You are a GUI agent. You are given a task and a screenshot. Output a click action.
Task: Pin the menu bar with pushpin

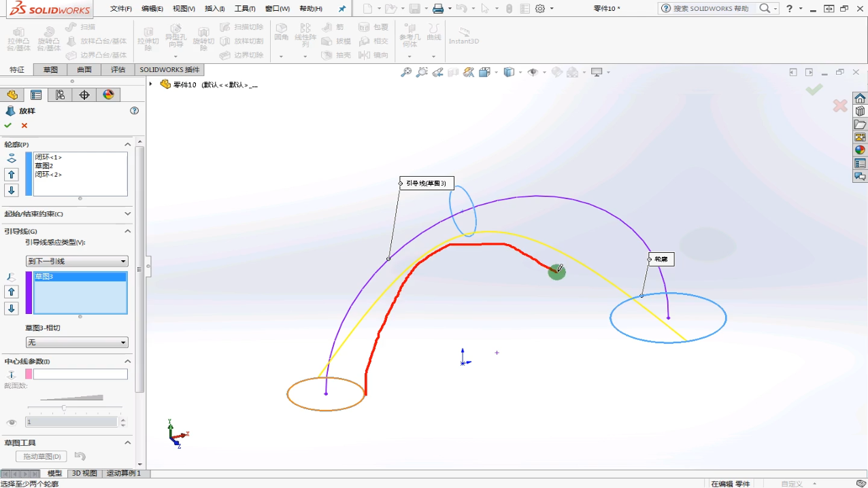point(342,9)
